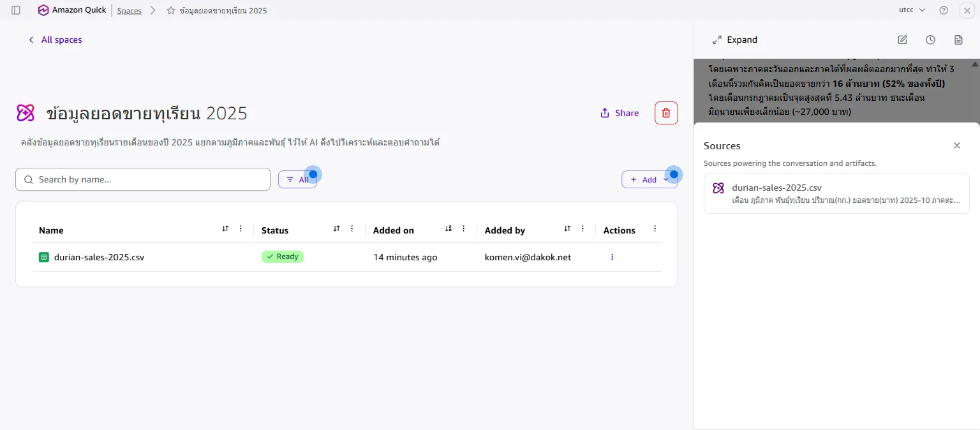Close the Sources panel

point(957,145)
